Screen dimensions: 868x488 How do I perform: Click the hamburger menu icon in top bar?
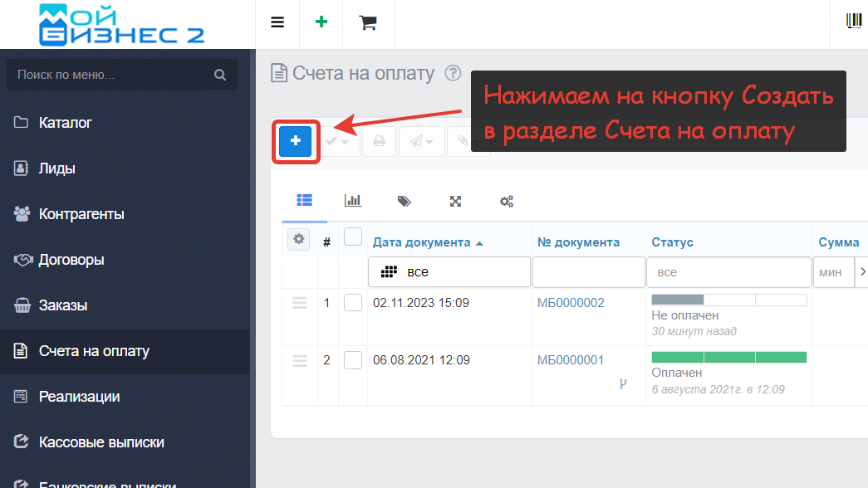pos(277,22)
